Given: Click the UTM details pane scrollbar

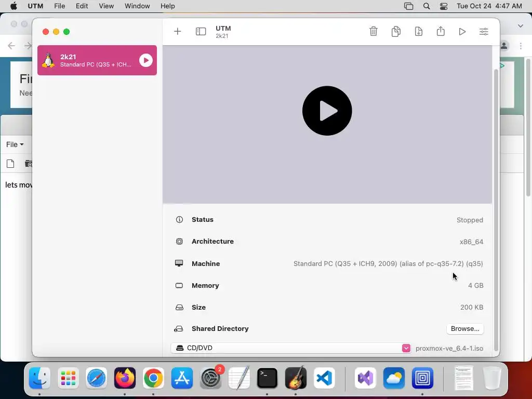Looking at the screenshot, I should [x=496, y=210].
